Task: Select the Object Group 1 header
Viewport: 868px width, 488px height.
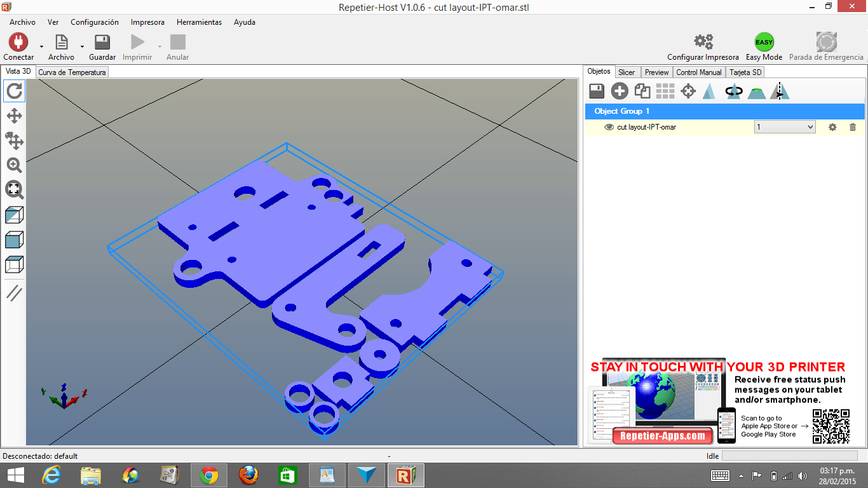Action: [725, 111]
